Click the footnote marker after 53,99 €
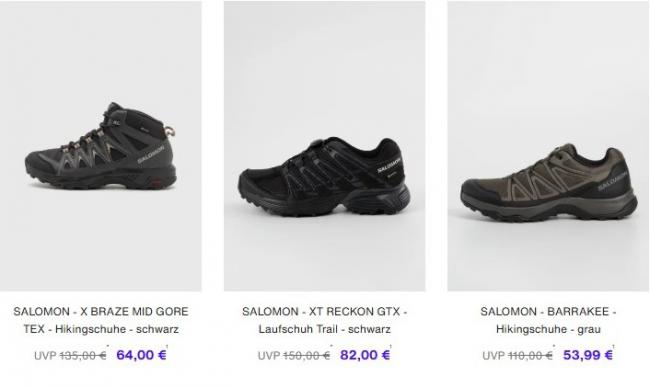 tap(614, 346)
